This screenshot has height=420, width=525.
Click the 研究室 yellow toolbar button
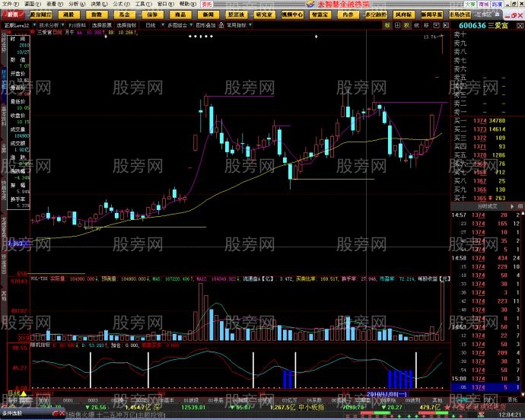coord(264,14)
